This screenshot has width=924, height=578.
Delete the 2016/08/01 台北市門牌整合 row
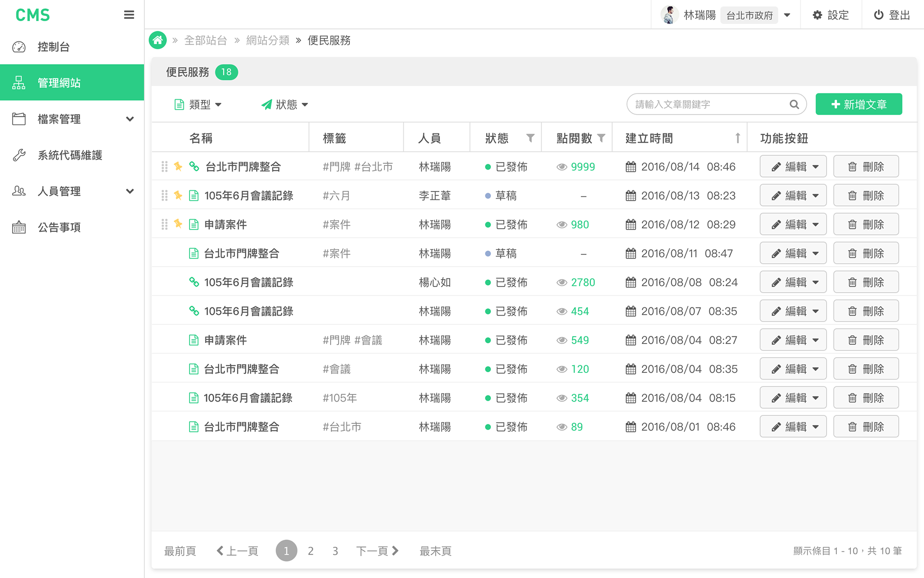point(866,427)
